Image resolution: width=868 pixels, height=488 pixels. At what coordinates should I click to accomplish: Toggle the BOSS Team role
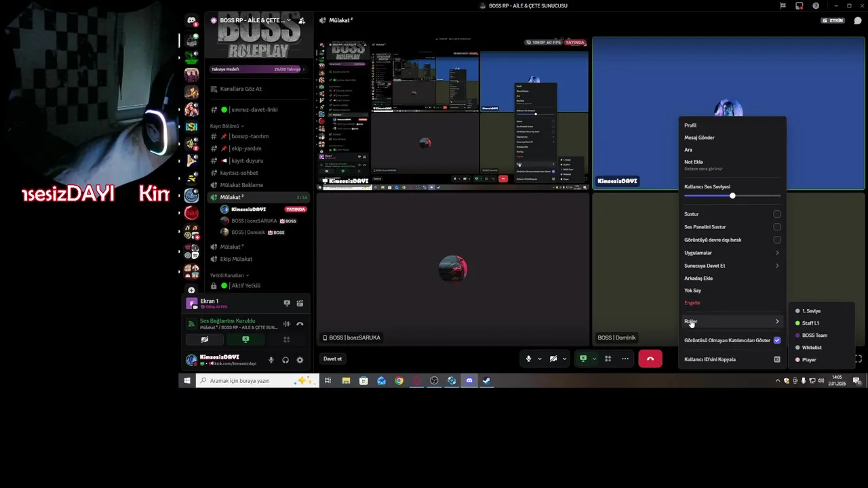(821, 335)
